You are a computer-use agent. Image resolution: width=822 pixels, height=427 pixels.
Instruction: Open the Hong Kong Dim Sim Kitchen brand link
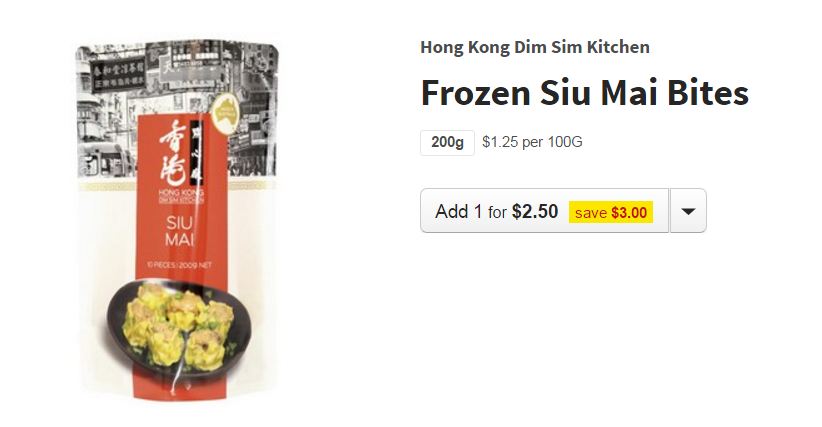[535, 47]
